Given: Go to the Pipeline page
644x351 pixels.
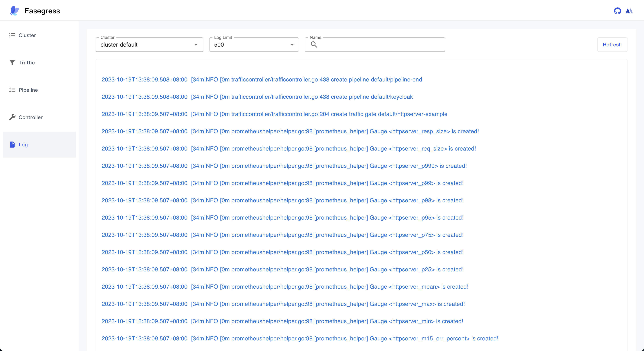Looking at the screenshot, I should click(x=28, y=90).
